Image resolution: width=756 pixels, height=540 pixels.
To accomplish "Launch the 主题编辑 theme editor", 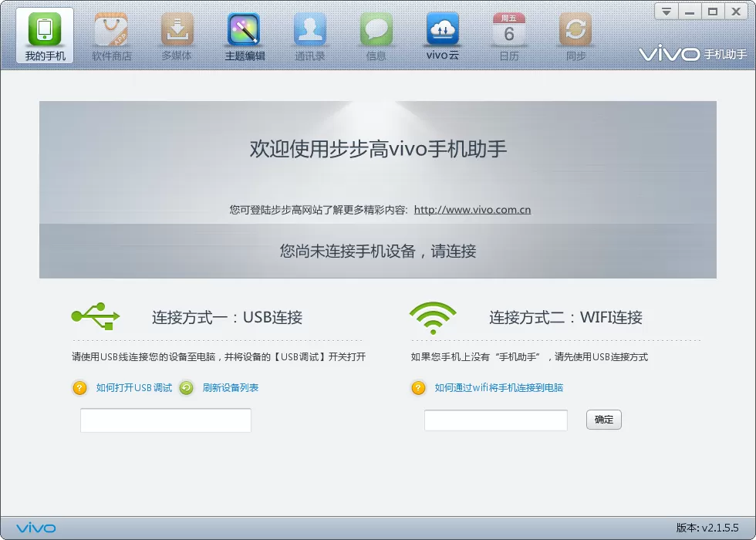I will pyautogui.click(x=245, y=37).
